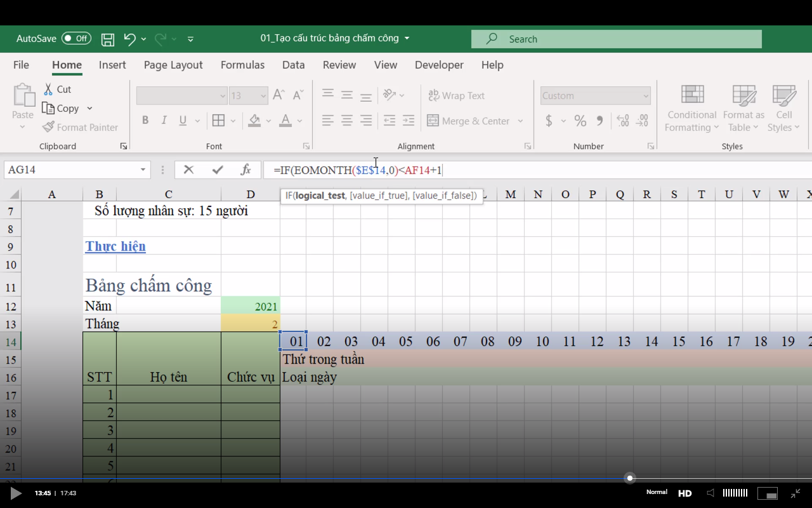Click Increase Decimal icon
Screen dimensions: 812x508
point(623,121)
